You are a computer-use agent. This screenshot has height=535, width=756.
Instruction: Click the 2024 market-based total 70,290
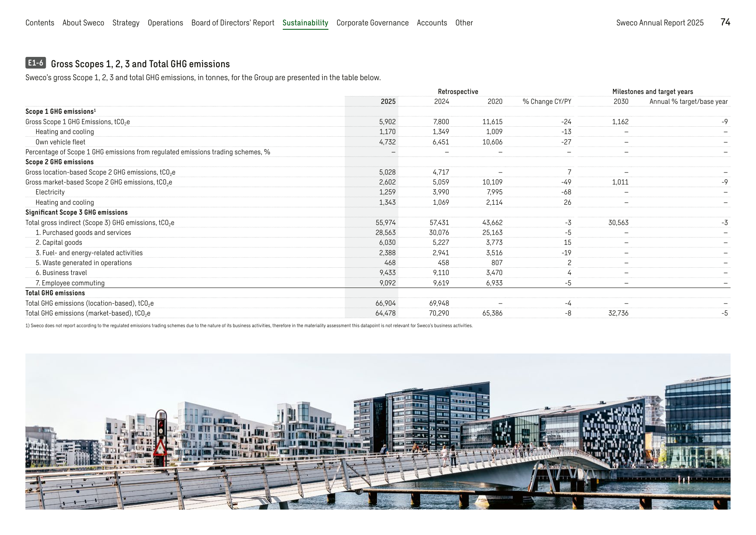439,313
